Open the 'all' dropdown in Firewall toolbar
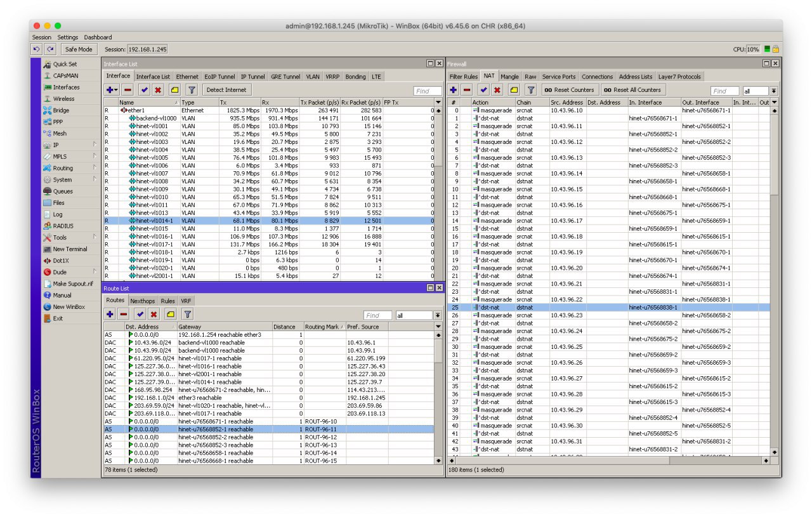The height and width of the screenshot is (517, 812). 774,91
